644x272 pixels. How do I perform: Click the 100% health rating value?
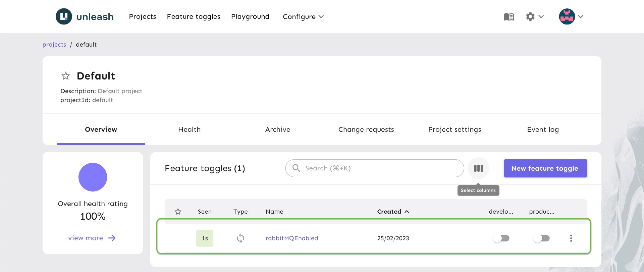[93, 216]
